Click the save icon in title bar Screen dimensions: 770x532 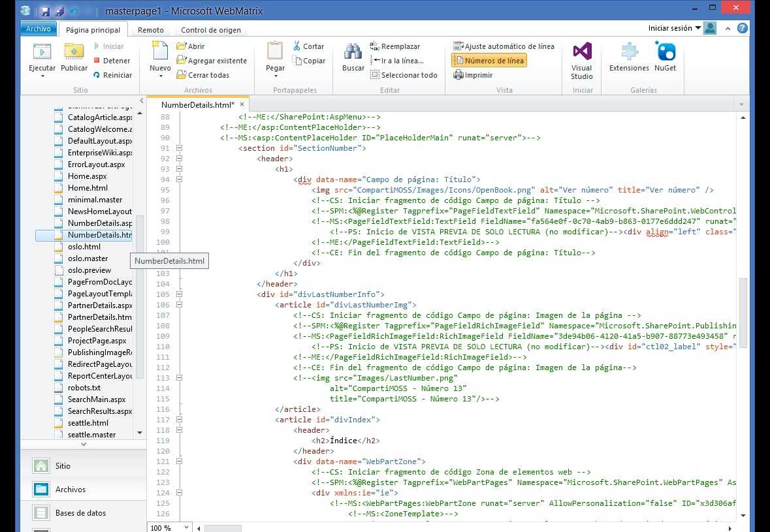coord(44,11)
